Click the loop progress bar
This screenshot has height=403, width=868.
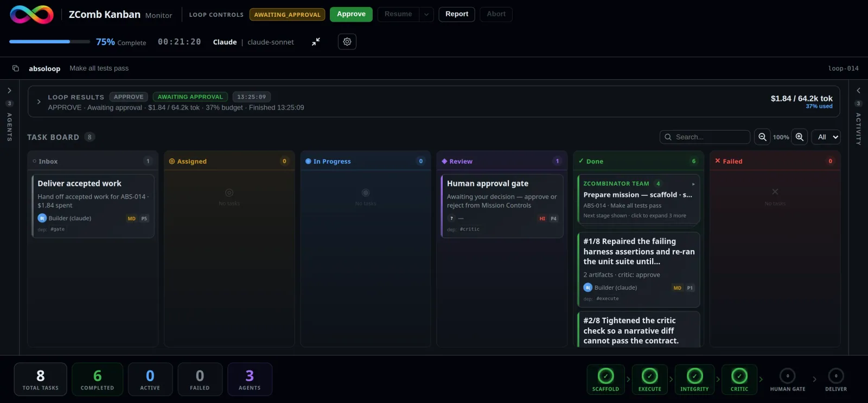pyautogui.click(x=50, y=42)
